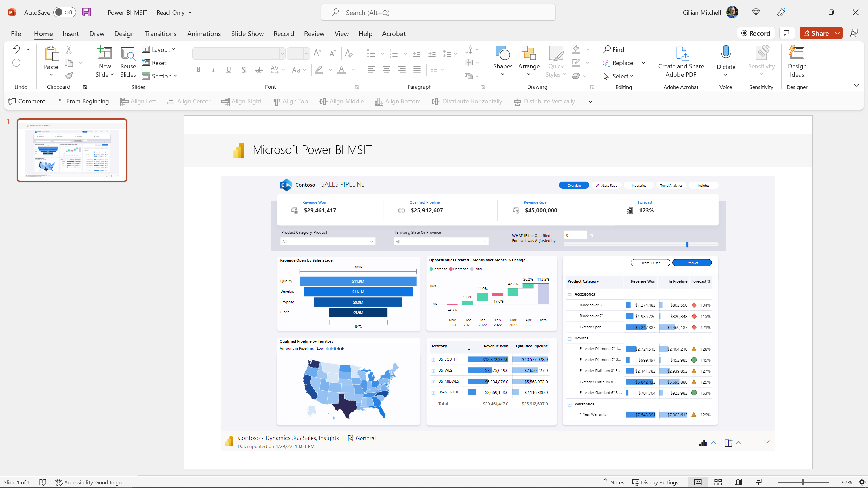Adjust the zoom slider
Viewport: 868px width, 488px height.
pyautogui.click(x=803, y=482)
